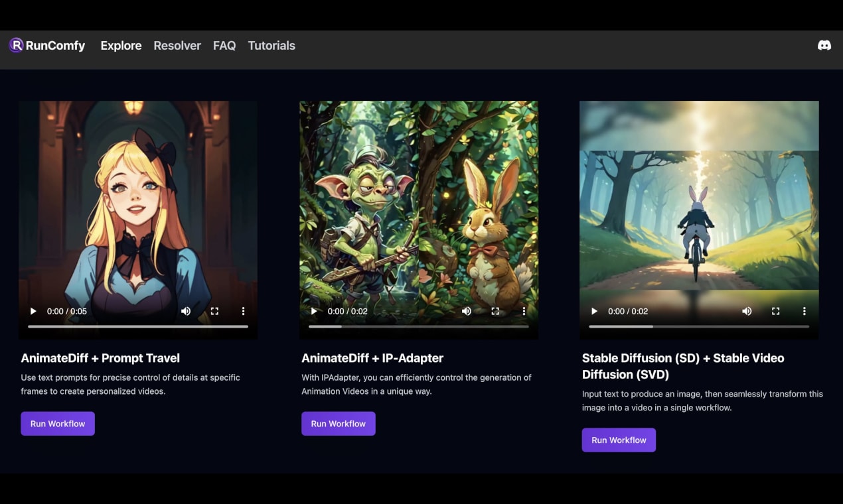Go to the Explore page

pos(121,46)
